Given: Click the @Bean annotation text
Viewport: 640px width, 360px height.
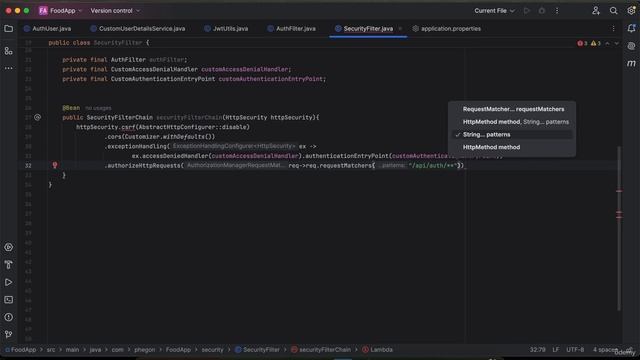Looking at the screenshot, I should pyautogui.click(x=71, y=108).
